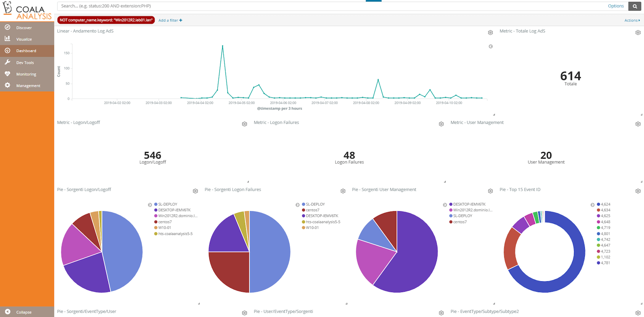Toggle centos7 legend entry in Logon Failures pie
Image resolution: width=644 pixels, height=317 pixels.
(x=312, y=210)
